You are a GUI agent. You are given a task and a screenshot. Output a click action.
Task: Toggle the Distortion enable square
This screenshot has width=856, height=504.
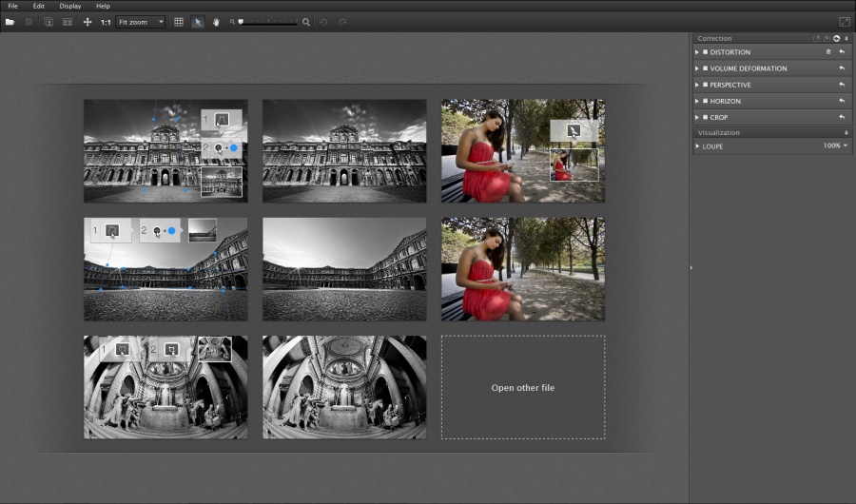[705, 52]
